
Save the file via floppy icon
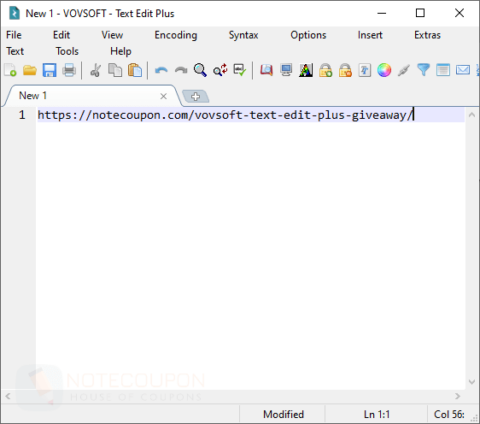point(49,70)
